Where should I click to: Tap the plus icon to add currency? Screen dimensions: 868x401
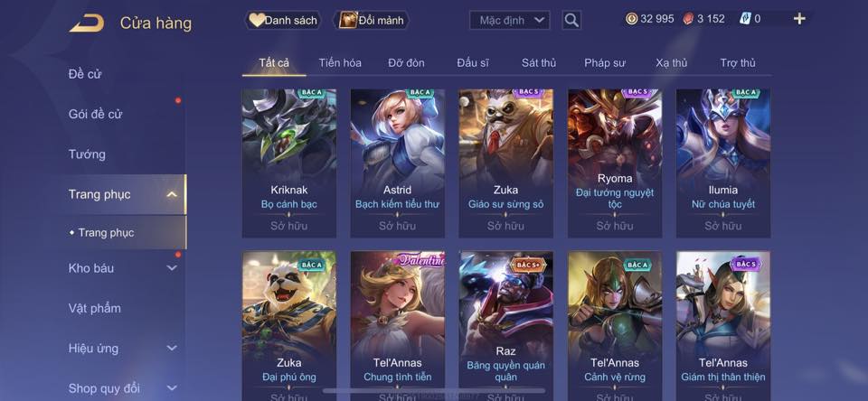[799, 19]
